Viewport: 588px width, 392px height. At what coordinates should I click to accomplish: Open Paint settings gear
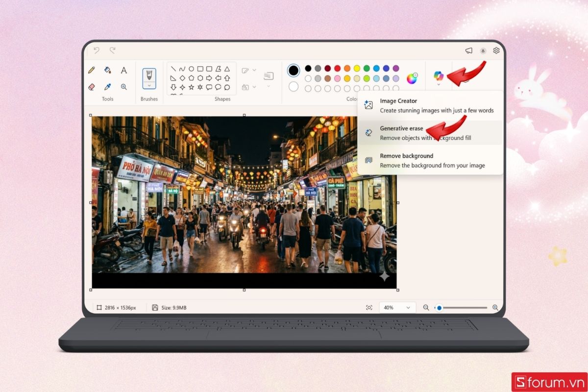tap(496, 50)
